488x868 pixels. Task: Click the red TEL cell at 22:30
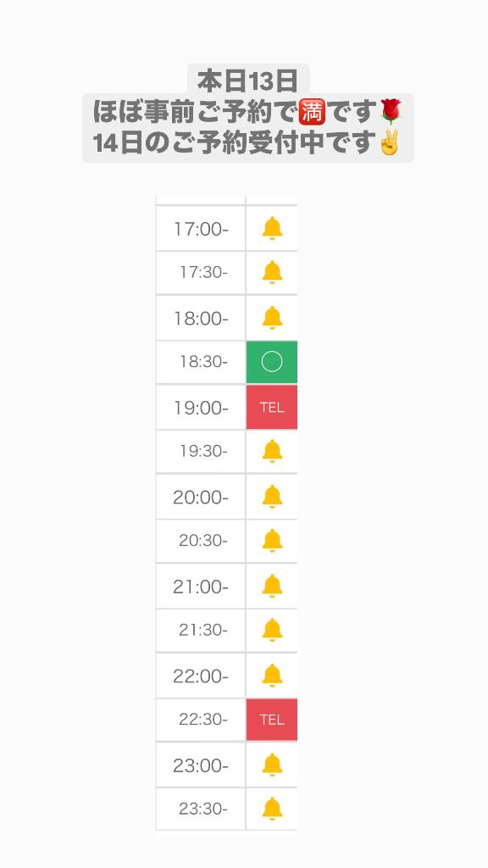coord(272,720)
